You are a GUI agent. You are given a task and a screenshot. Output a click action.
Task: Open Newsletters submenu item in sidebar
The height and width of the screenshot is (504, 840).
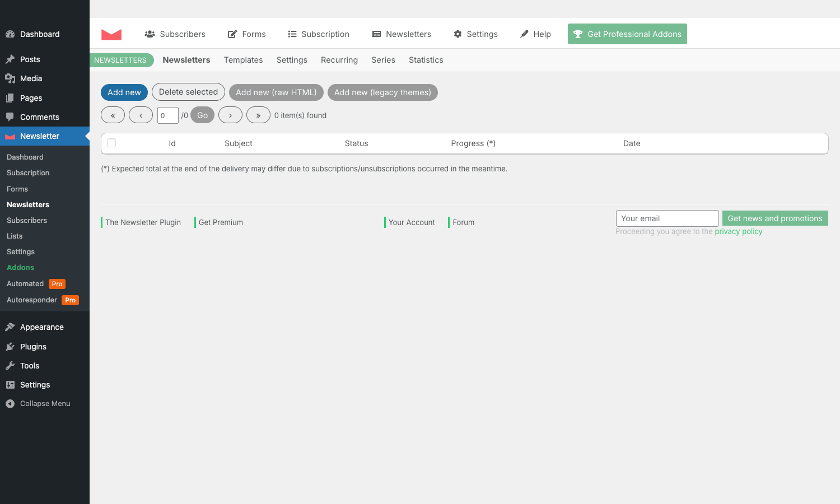[45, 205]
